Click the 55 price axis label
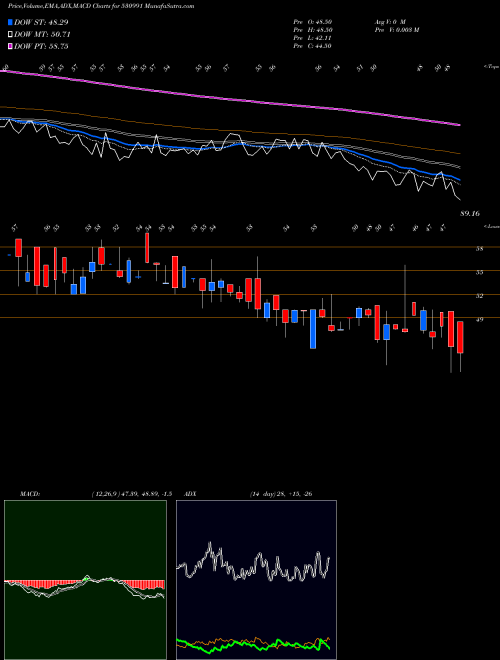This screenshot has height=660, width=500. point(479,272)
